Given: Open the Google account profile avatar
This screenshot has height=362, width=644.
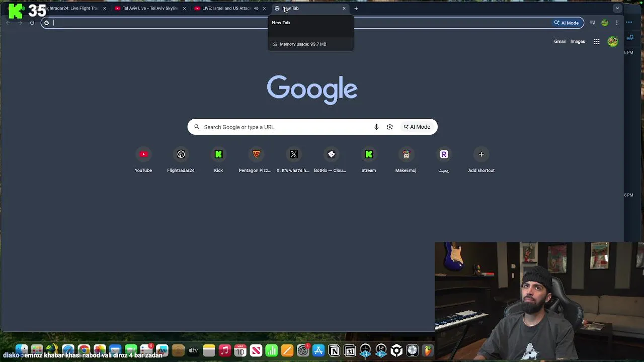Looking at the screenshot, I should 612,42.
